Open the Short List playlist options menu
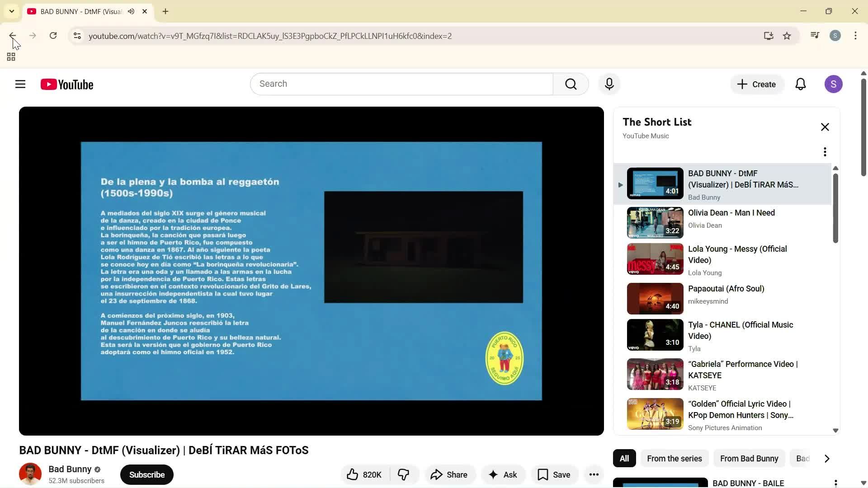The height and width of the screenshot is (488, 868). click(x=825, y=151)
